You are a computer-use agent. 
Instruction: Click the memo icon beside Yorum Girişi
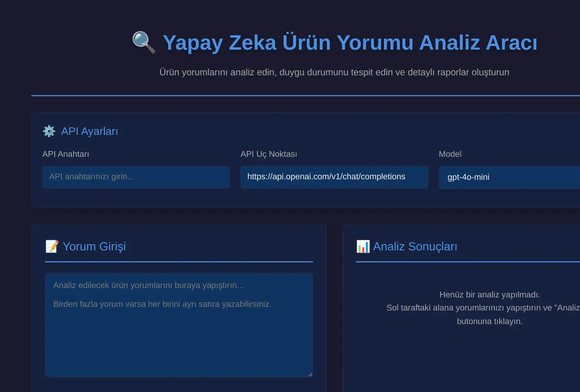click(52, 247)
